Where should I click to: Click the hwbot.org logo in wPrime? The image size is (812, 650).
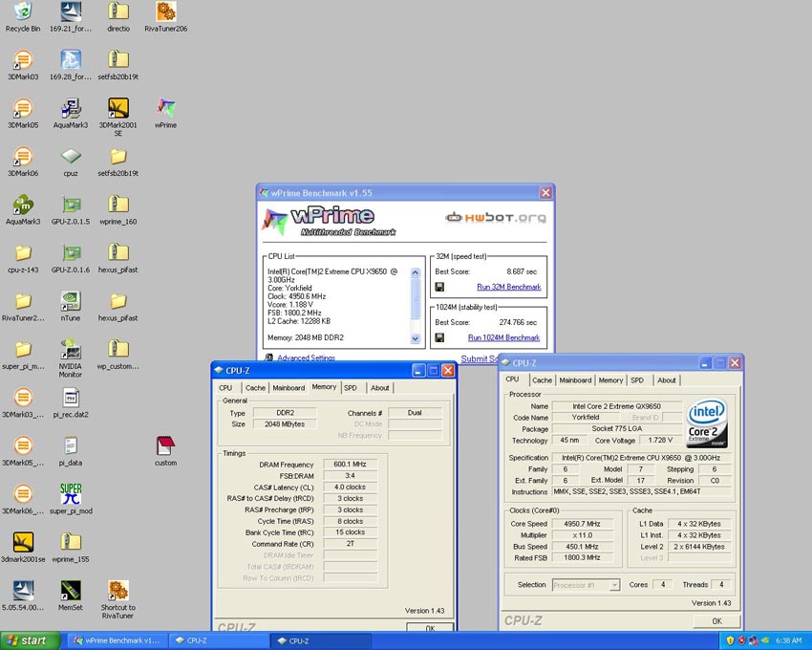point(496,218)
